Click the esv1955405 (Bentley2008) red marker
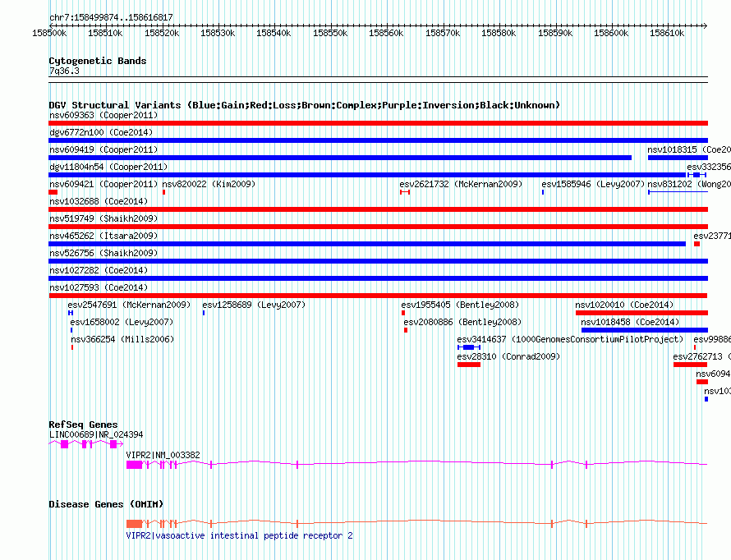The image size is (731, 560). click(403, 313)
